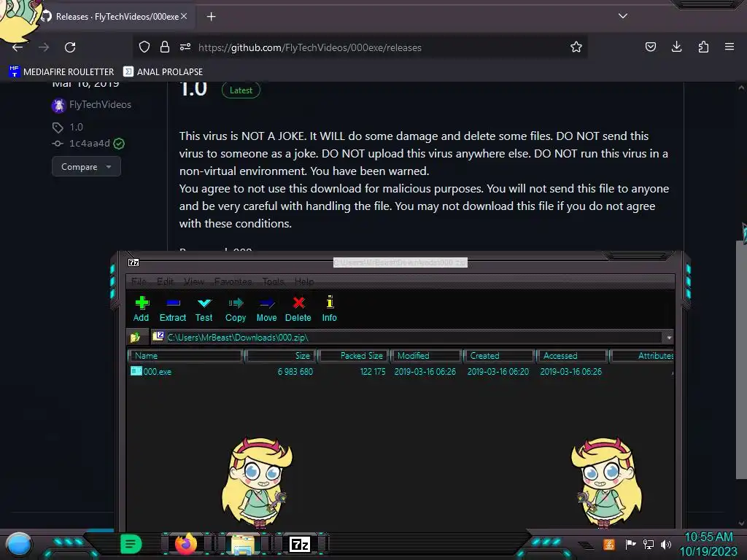Go up one folder level in 7-Zip

(x=135, y=337)
